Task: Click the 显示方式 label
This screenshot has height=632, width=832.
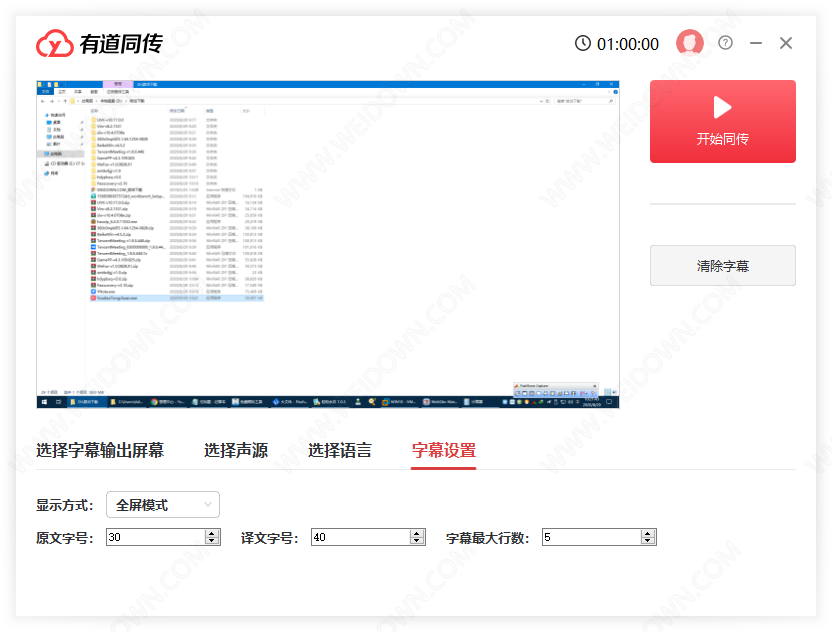Action: coord(64,505)
